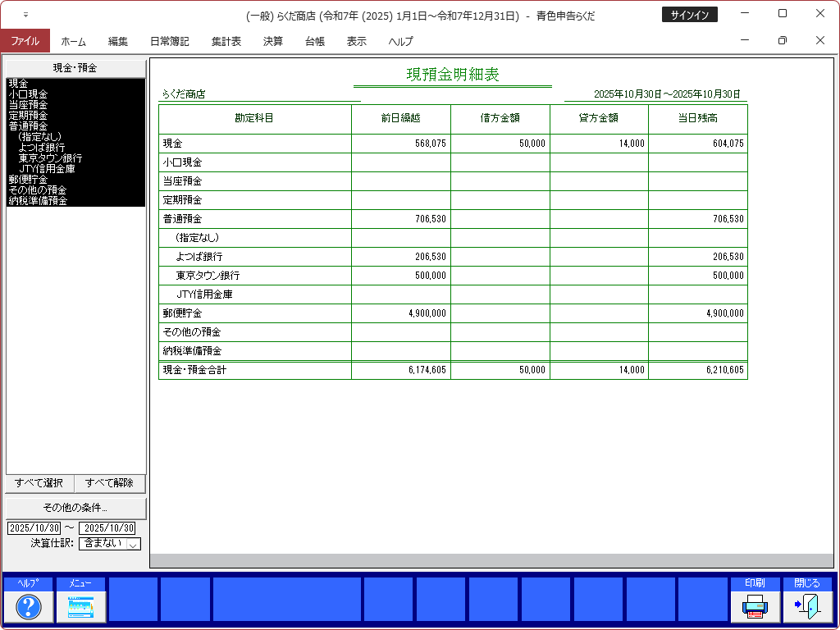Restore the inner document window
Screen dimensions: 840x630
coord(782,40)
